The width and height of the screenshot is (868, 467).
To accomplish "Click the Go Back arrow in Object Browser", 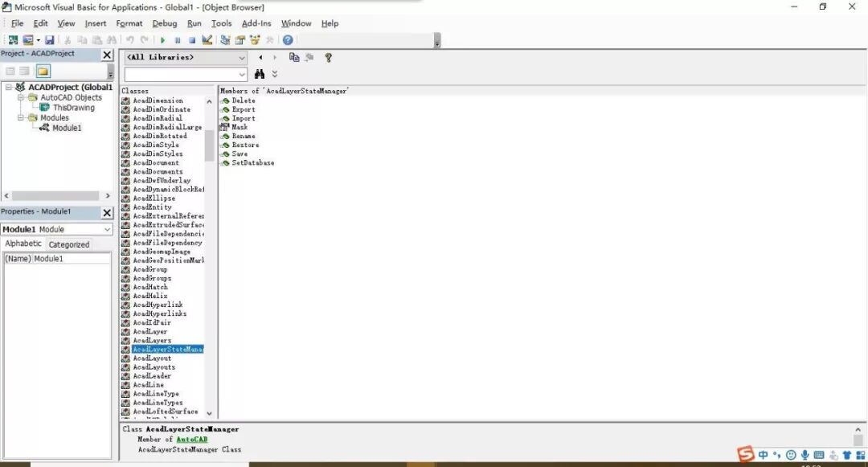I will [260, 58].
